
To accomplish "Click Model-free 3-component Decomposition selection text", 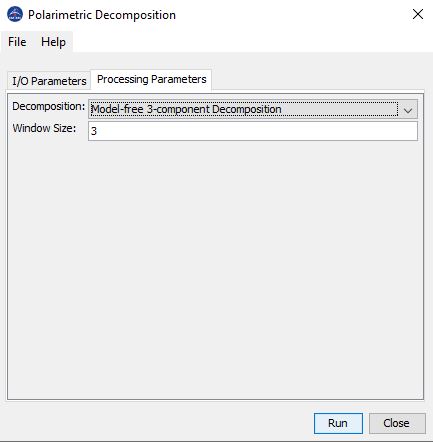I will point(186,109).
